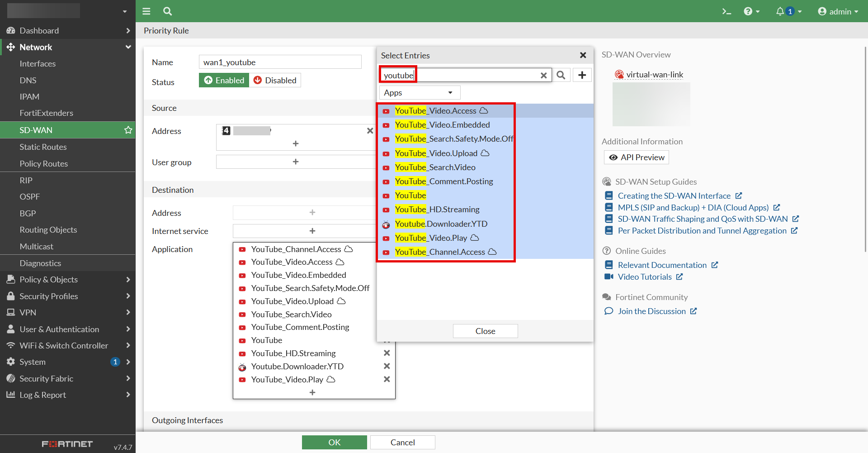The width and height of the screenshot is (868, 453).
Task: Open Creating the SD-WAN Interface guide
Action: coord(674,196)
